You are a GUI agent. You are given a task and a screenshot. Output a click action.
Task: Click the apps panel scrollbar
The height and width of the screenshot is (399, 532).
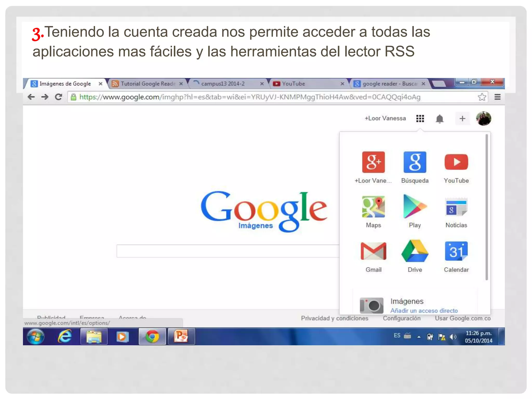coord(487,207)
